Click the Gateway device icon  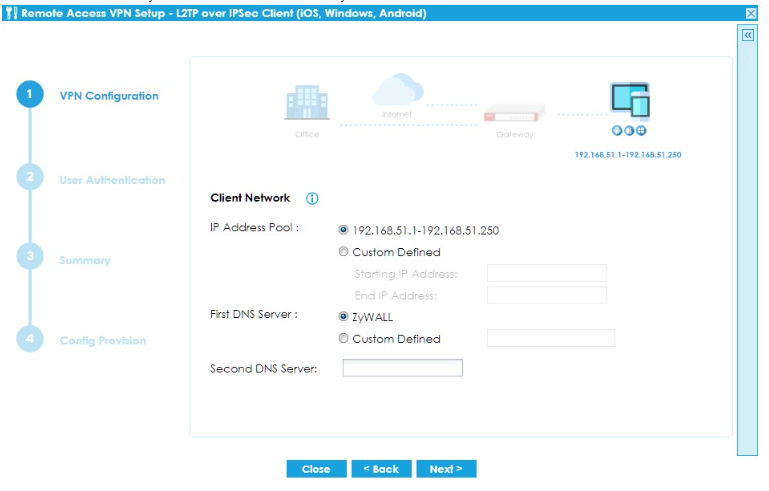[515, 113]
